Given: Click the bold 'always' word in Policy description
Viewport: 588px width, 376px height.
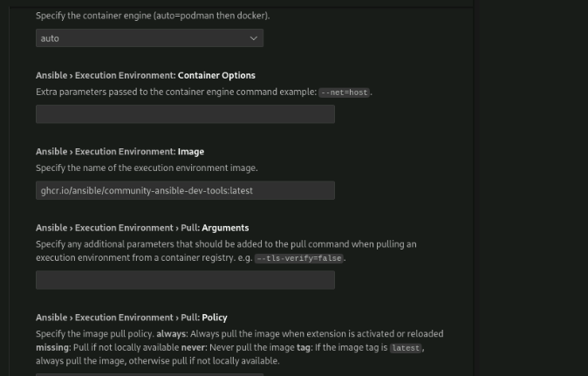Looking at the screenshot, I should click(x=169, y=333).
